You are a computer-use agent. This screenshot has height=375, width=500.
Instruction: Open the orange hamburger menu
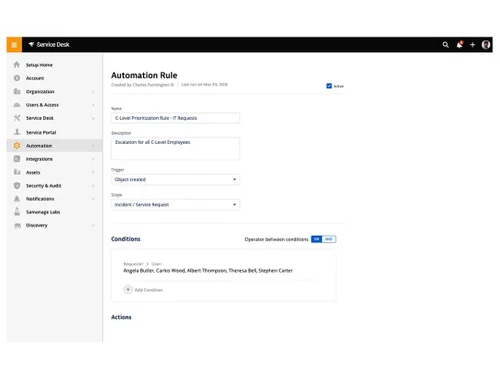coord(14,45)
